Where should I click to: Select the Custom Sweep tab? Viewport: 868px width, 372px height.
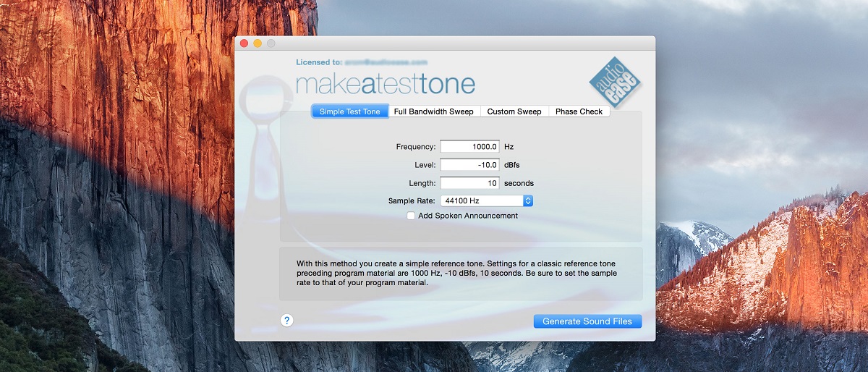[x=514, y=111]
